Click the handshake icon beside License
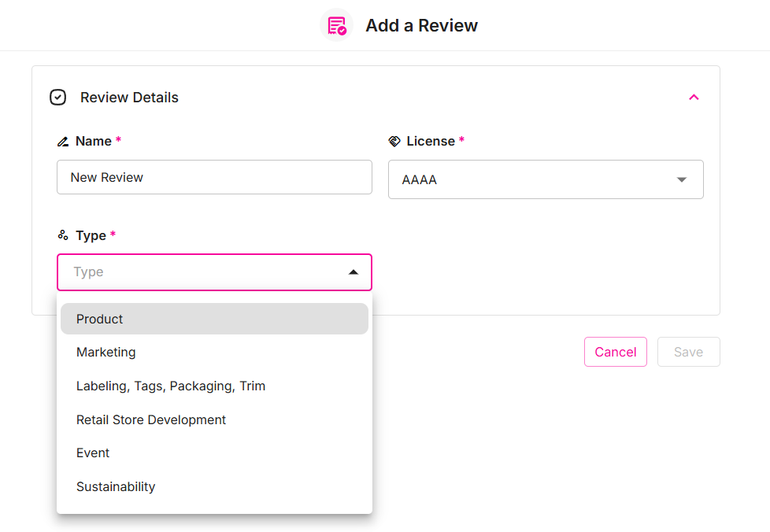 click(x=394, y=142)
